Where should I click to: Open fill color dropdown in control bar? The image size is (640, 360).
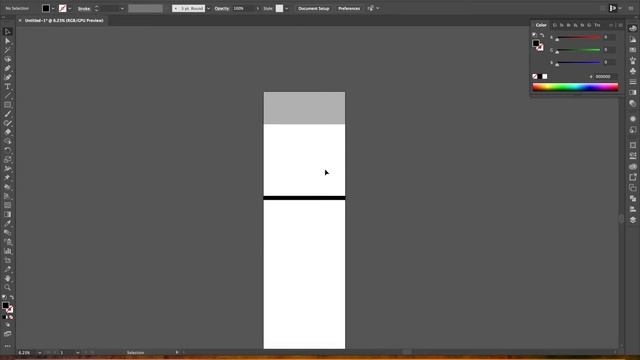click(53, 9)
